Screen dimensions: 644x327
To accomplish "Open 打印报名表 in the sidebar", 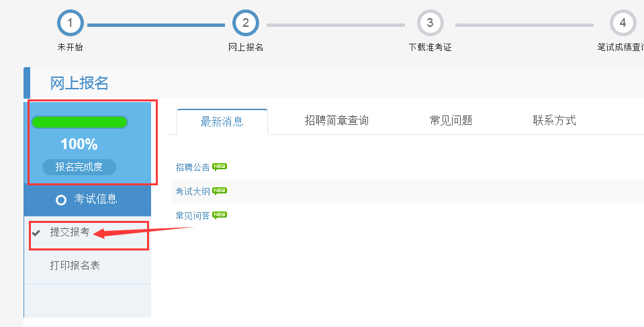I will pos(87,266).
